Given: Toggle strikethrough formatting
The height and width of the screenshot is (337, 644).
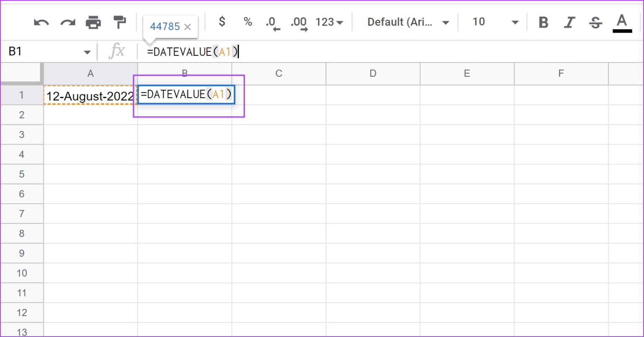Looking at the screenshot, I should (596, 23).
